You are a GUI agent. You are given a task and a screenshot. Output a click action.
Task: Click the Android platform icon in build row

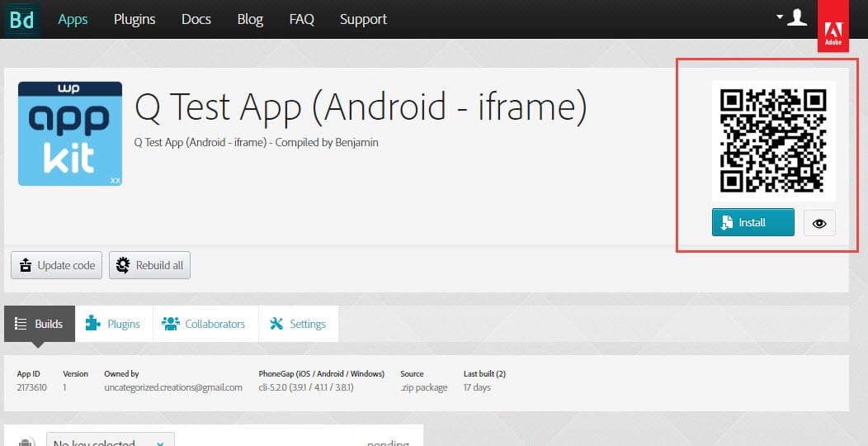point(25,442)
